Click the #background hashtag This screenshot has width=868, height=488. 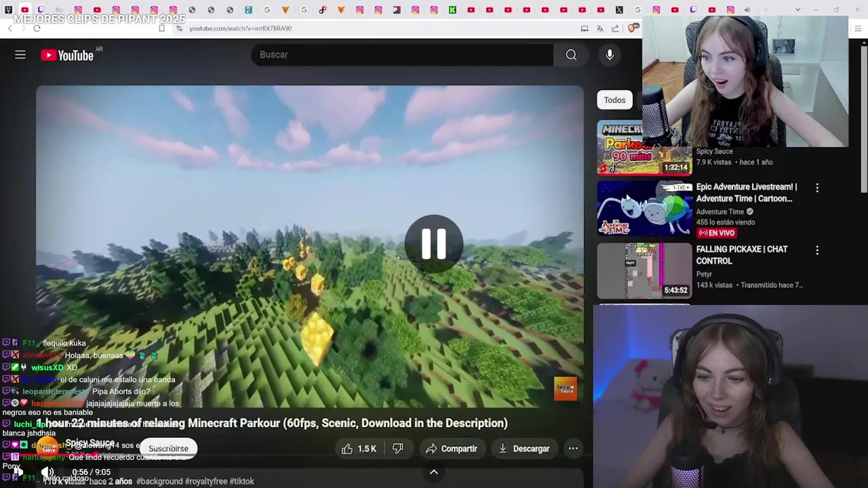[x=159, y=481]
